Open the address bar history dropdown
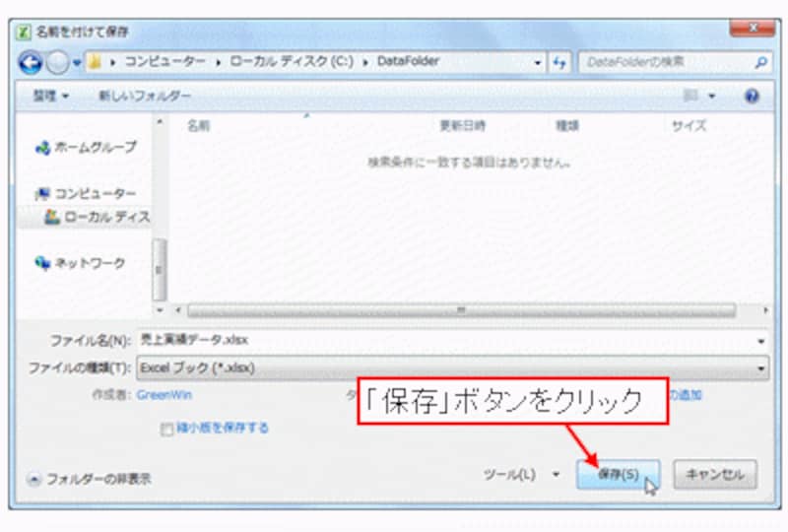This screenshot has width=788, height=532. 537,63
